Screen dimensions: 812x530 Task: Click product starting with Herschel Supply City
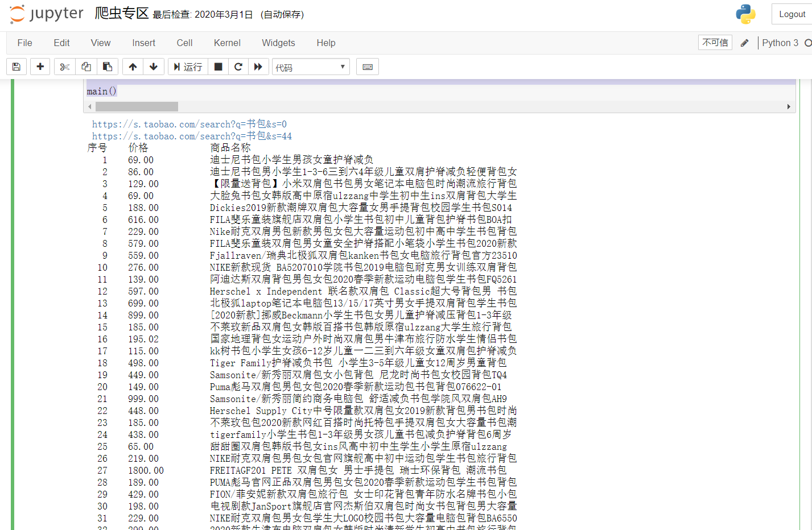(364, 411)
